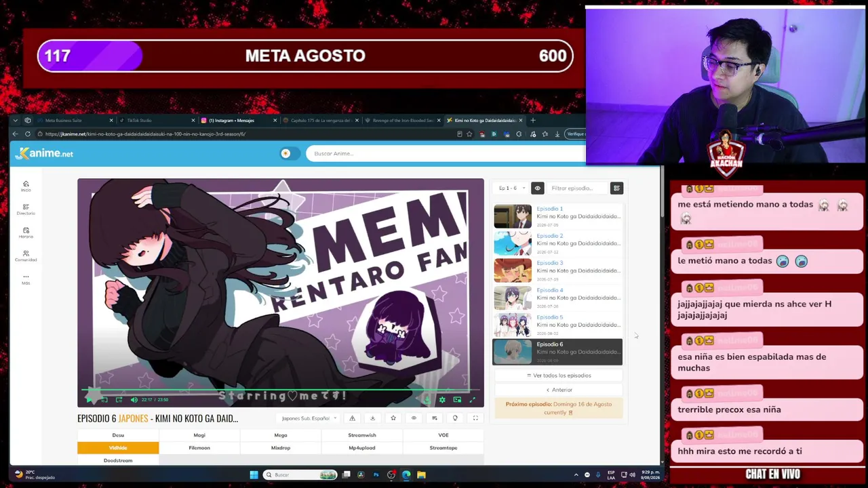Seek on the video progress bar
The image size is (868, 488).
[281, 390]
